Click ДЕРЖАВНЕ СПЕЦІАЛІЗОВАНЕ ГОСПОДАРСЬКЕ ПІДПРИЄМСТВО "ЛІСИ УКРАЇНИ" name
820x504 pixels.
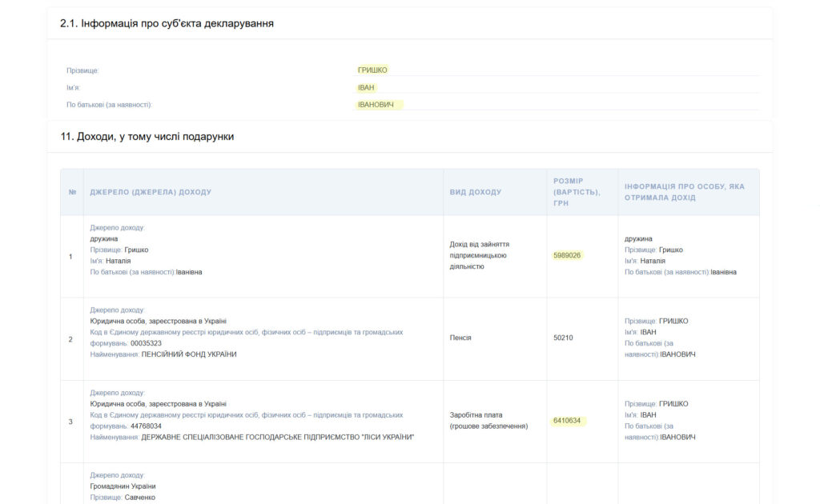pyautogui.click(x=278, y=437)
